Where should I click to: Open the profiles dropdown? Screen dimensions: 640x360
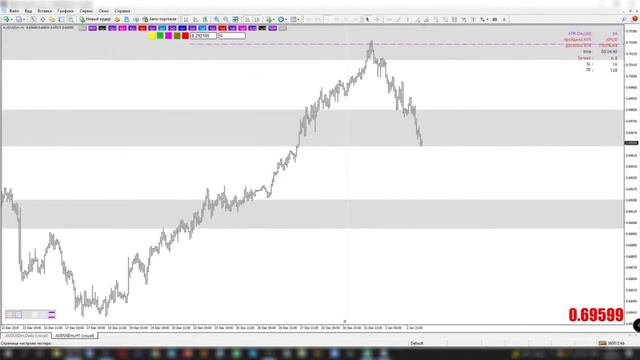click(x=20, y=19)
